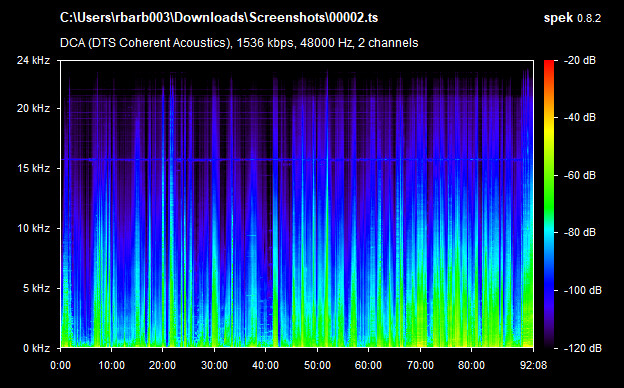624x388 pixels.
Task: Click the 0 kHz axis label
Action: [x=36, y=348]
